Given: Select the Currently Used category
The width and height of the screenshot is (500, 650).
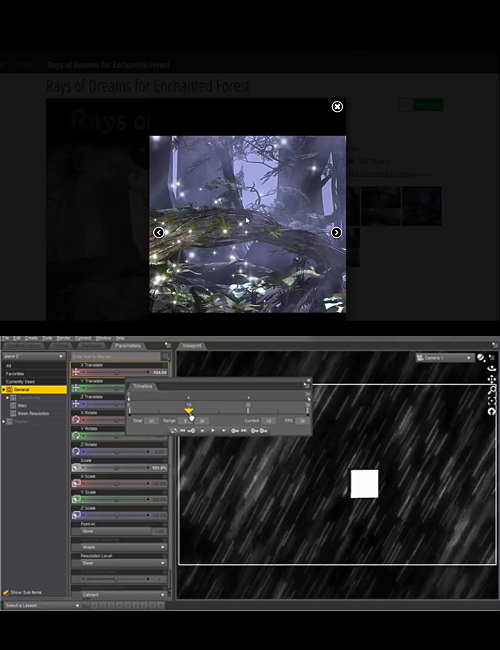Looking at the screenshot, I should point(20,381).
